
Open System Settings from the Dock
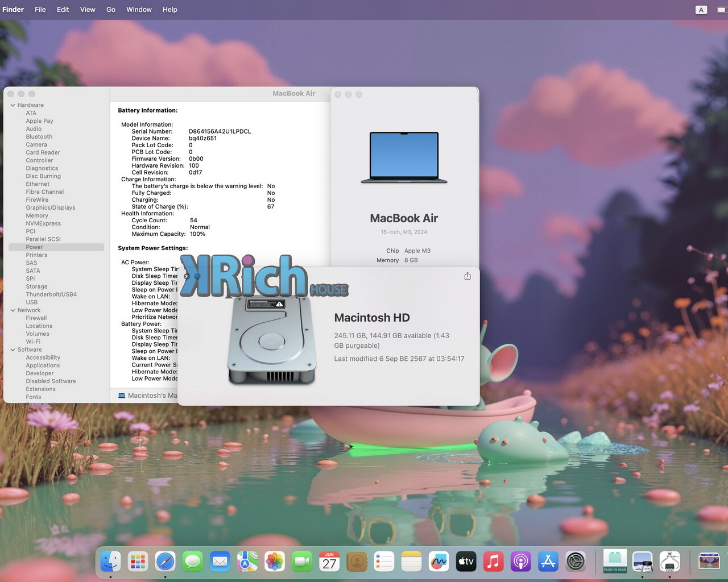click(576, 562)
